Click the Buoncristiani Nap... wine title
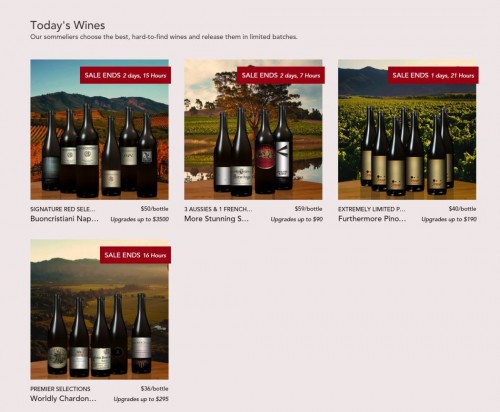 (x=64, y=219)
